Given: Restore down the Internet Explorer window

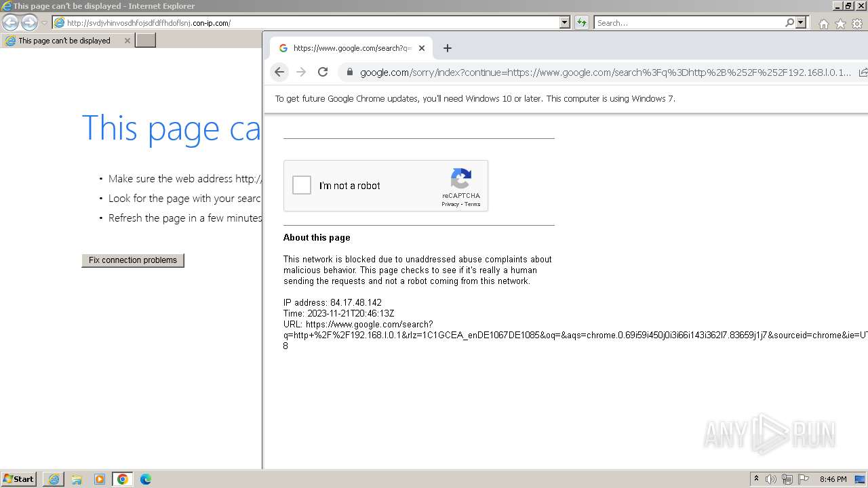Looking at the screenshot, I should point(848,5).
